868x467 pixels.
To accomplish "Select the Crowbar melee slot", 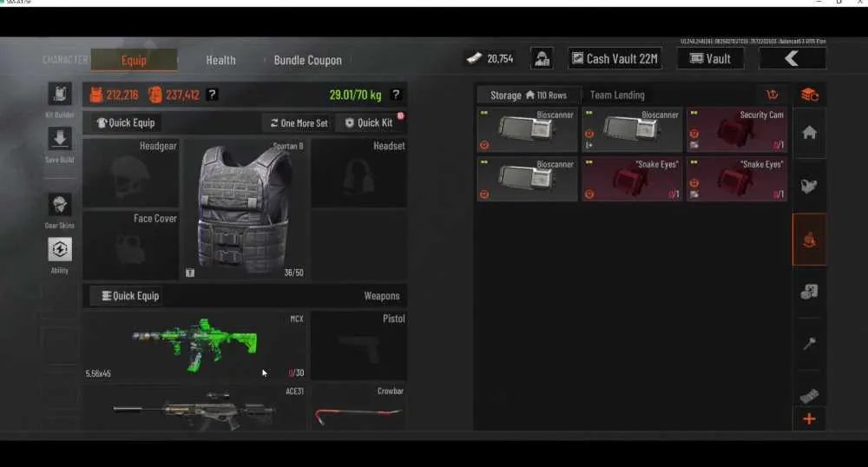I will pos(359,407).
